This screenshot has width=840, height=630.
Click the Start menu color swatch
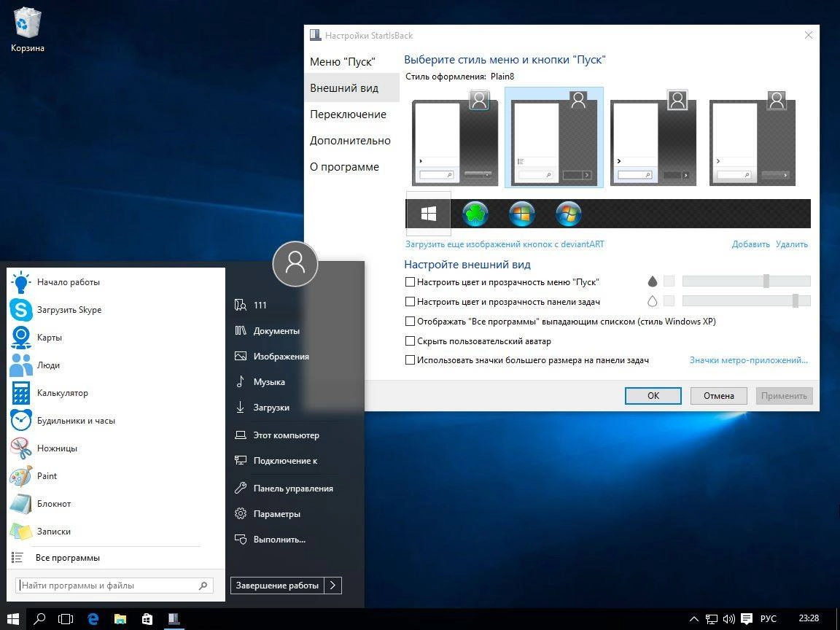[x=669, y=281]
